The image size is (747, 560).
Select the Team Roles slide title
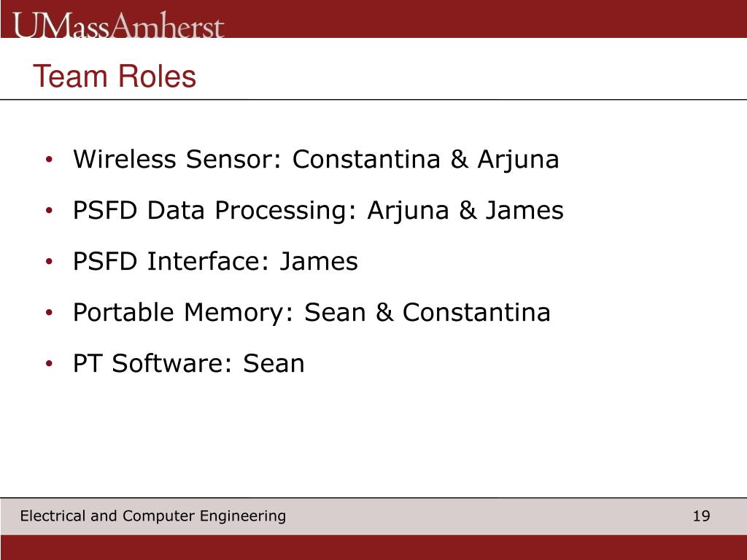tap(115, 76)
